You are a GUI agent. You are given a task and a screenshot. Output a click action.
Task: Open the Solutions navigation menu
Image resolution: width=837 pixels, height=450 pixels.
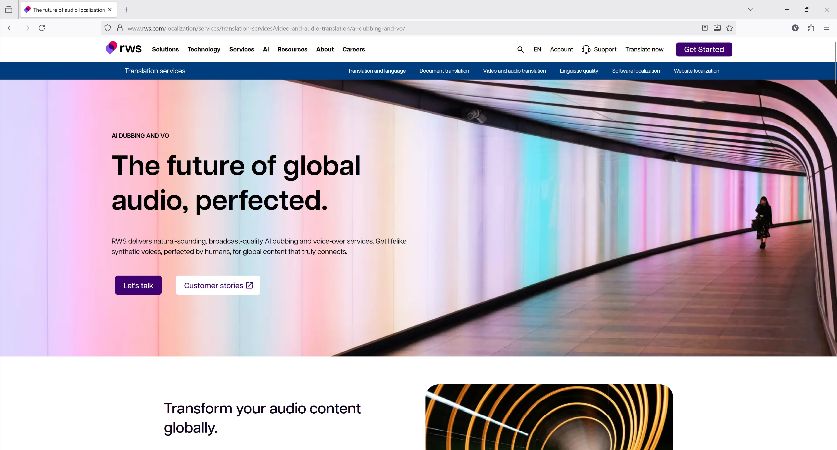coord(165,49)
